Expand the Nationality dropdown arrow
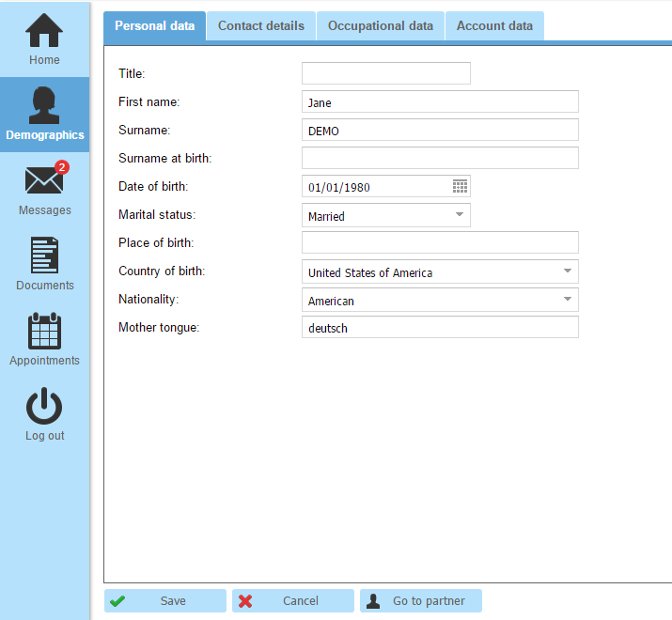Image resolution: width=672 pixels, height=620 pixels. coord(568,299)
